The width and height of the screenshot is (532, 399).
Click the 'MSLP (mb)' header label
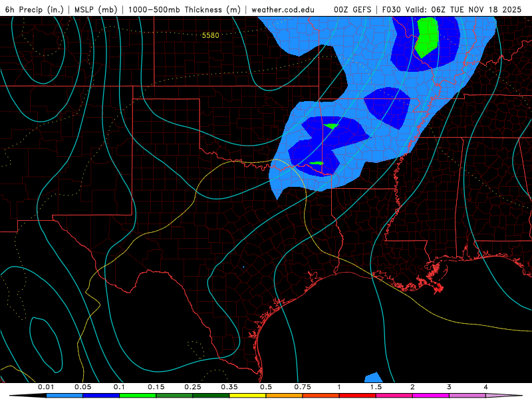pyautogui.click(x=96, y=9)
